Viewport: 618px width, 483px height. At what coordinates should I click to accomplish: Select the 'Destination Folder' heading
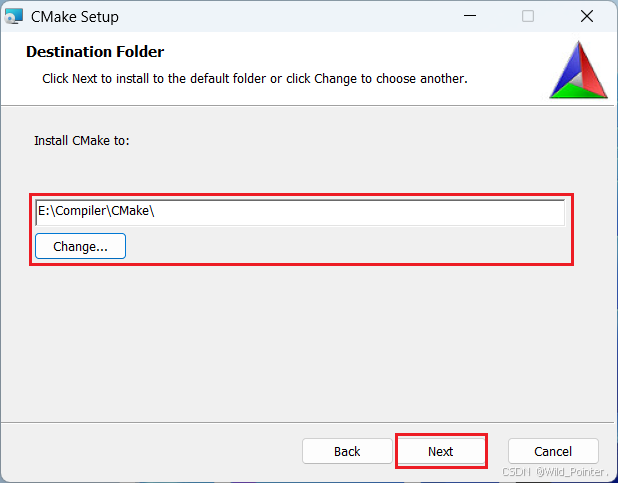point(95,52)
